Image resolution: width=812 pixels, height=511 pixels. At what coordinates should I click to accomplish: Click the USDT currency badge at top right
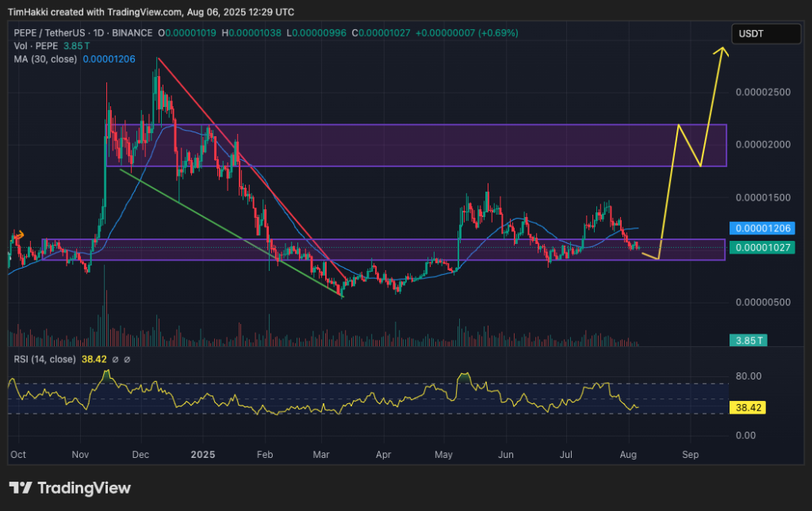[x=766, y=33]
